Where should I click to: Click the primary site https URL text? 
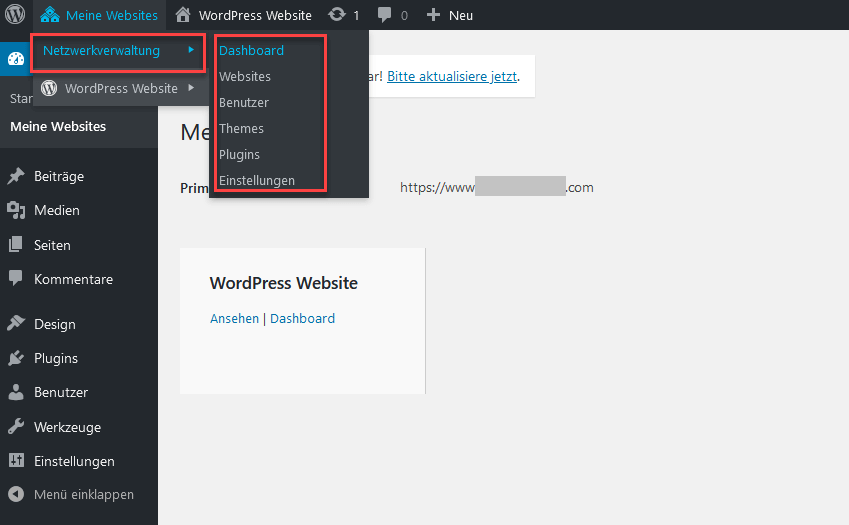click(497, 187)
